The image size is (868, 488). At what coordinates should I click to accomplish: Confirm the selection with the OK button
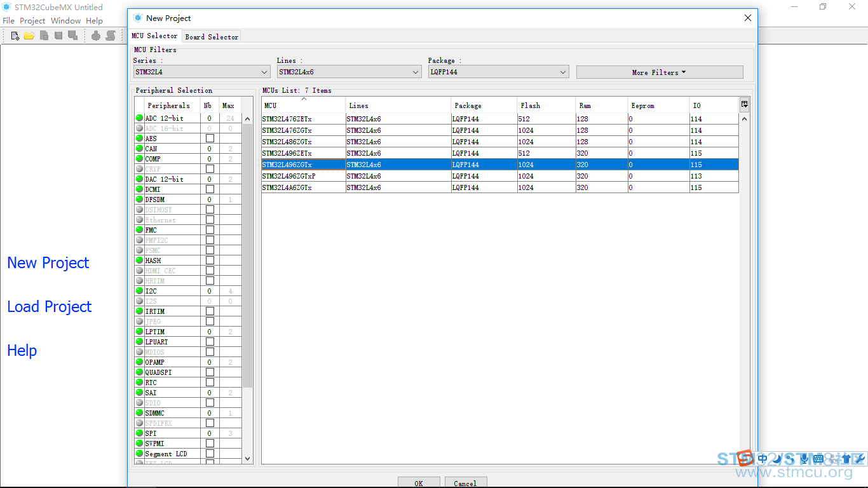[x=419, y=483]
